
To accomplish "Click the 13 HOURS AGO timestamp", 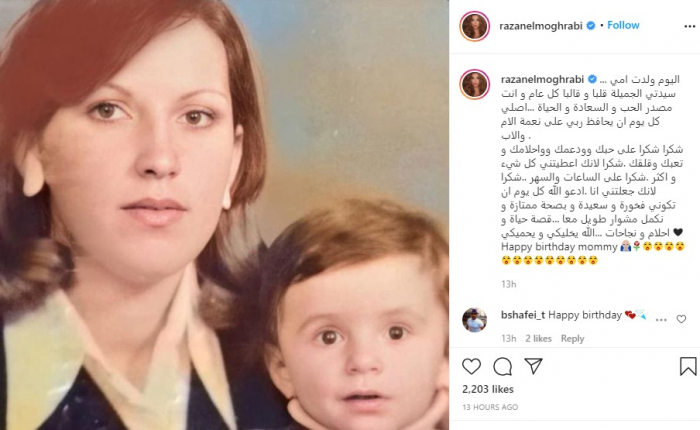I will [x=490, y=407].
